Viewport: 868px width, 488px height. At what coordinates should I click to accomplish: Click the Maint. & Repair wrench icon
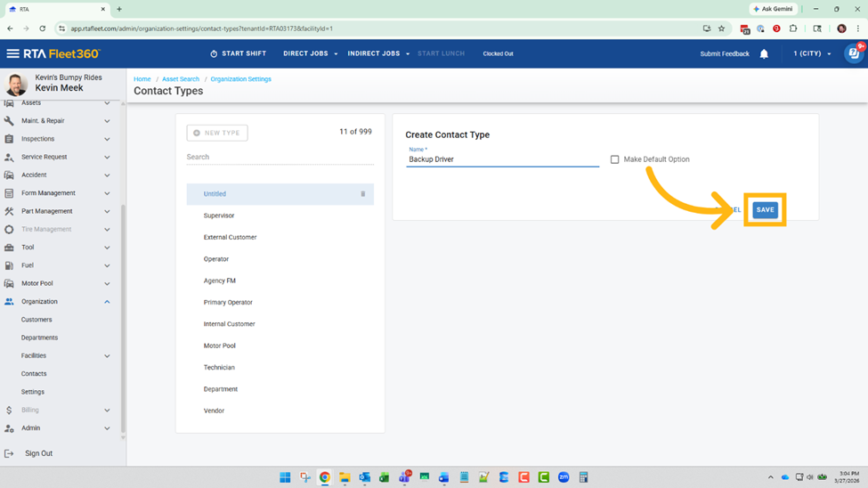9,121
